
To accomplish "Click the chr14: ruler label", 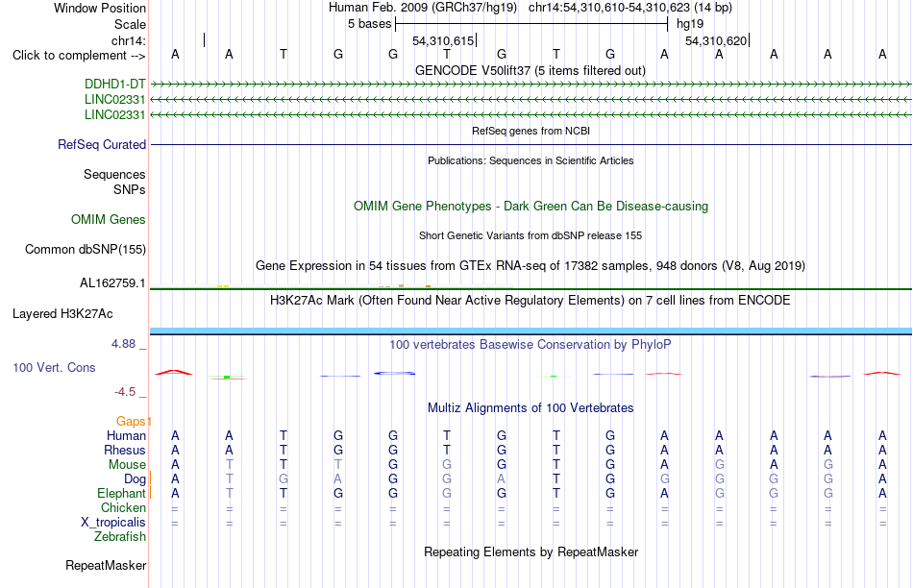I will pyautogui.click(x=129, y=40).
